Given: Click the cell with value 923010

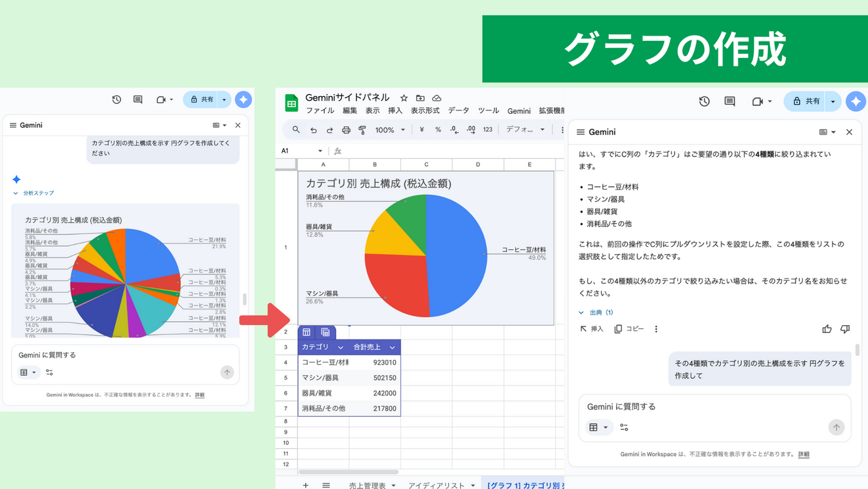Looking at the screenshot, I should pyautogui.click(x=375, y=363).
